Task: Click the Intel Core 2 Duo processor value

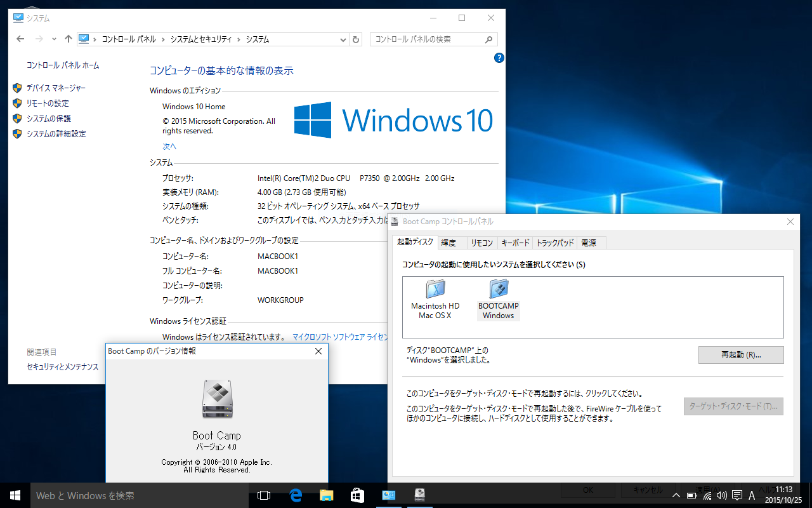Action: tap(356, 178)
